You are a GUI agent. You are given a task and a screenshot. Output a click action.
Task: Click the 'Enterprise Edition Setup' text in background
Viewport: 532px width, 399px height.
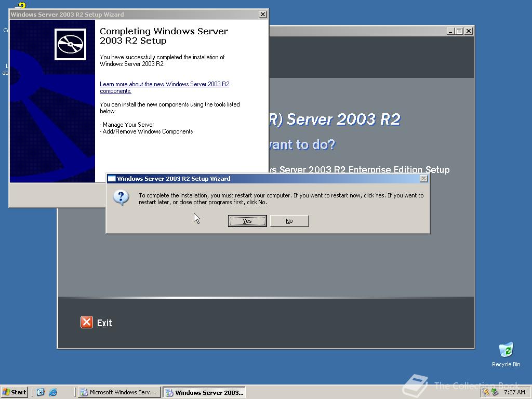(x=399, y=170)
